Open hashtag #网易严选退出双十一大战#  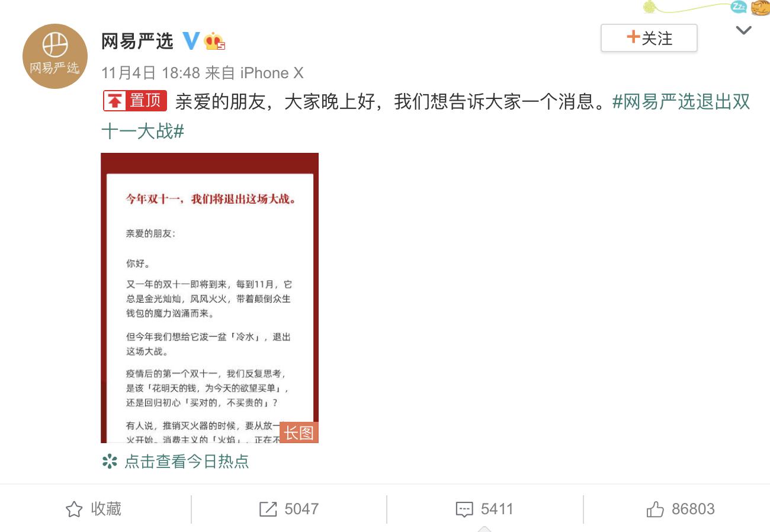tap(426, 116)
